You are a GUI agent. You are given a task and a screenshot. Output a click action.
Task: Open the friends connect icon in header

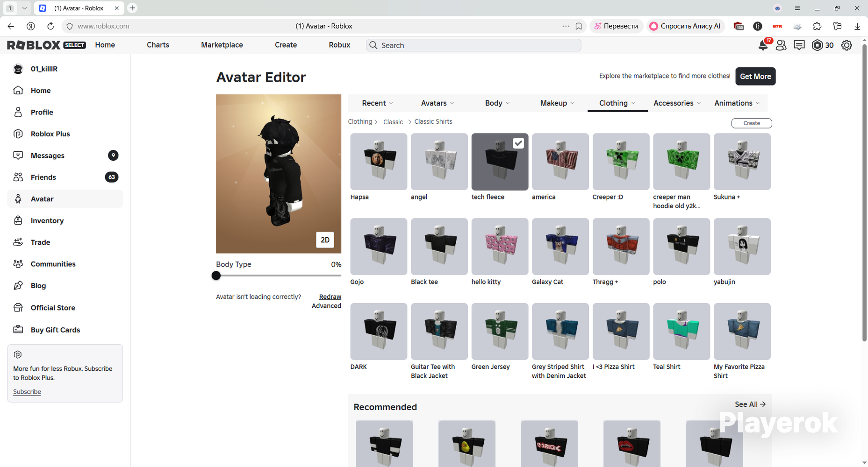click(781, 45)
